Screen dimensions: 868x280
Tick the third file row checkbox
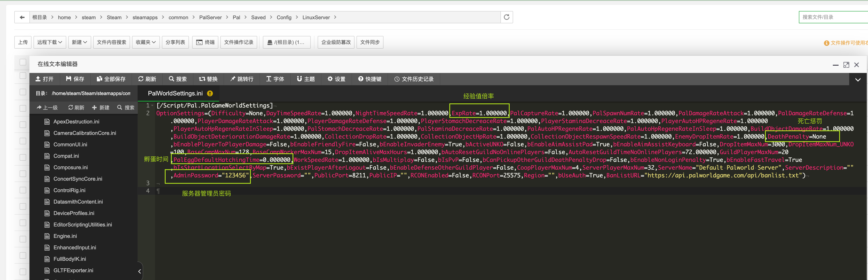pyautogui.click(x=23, y=109)
